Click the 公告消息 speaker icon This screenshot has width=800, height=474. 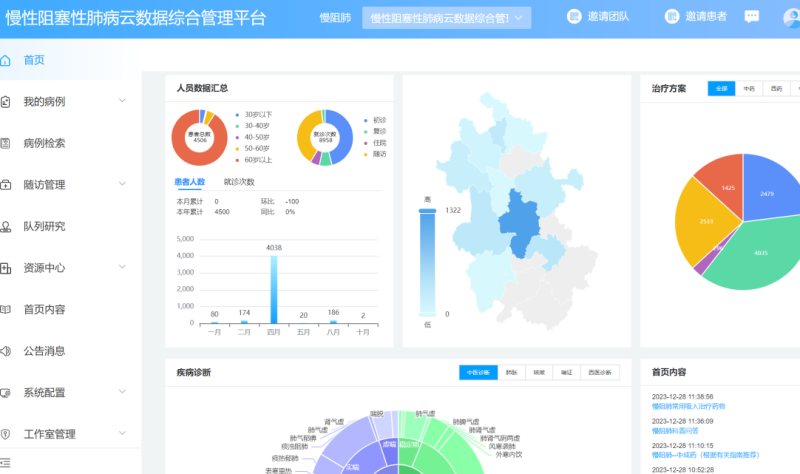tap(6, 351)
